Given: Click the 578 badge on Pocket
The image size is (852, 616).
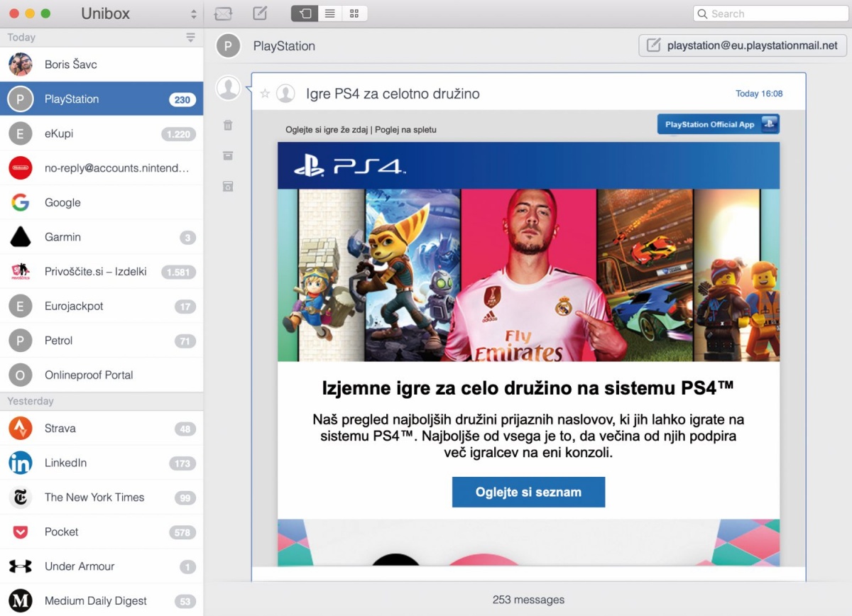Looking at the screenshot, I should (182, 532).
